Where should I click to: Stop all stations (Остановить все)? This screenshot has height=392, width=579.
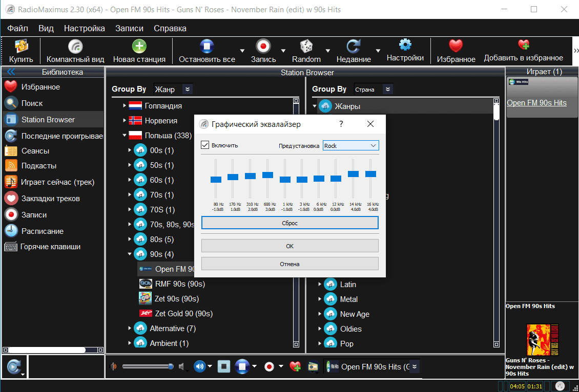click(207, 52)
